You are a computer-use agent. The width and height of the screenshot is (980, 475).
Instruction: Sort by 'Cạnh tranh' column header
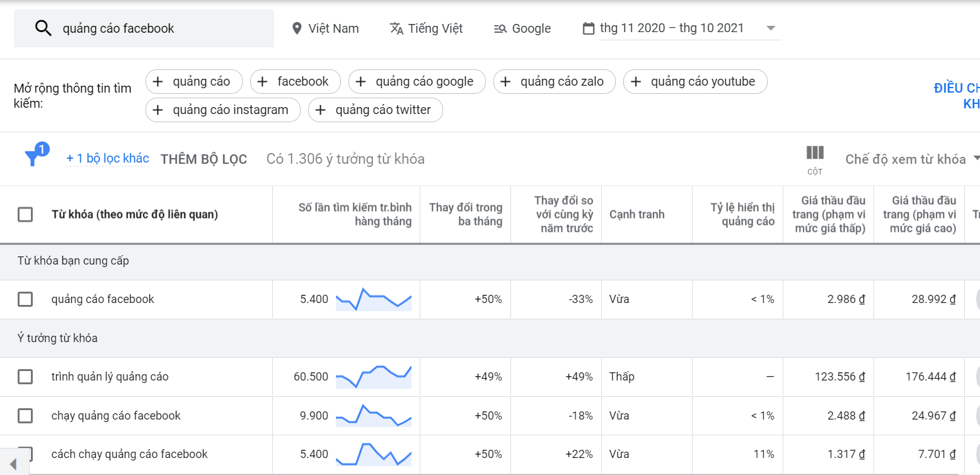637,214
